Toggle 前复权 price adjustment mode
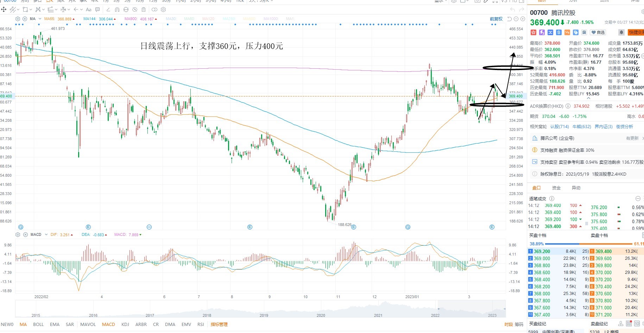Viewport: 644px width, 333px height. point(496,19)
